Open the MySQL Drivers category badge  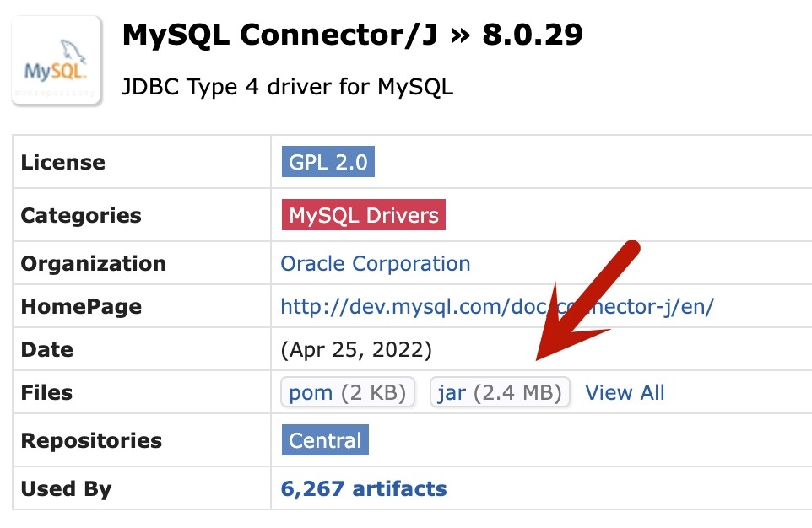tap(363, 215)
